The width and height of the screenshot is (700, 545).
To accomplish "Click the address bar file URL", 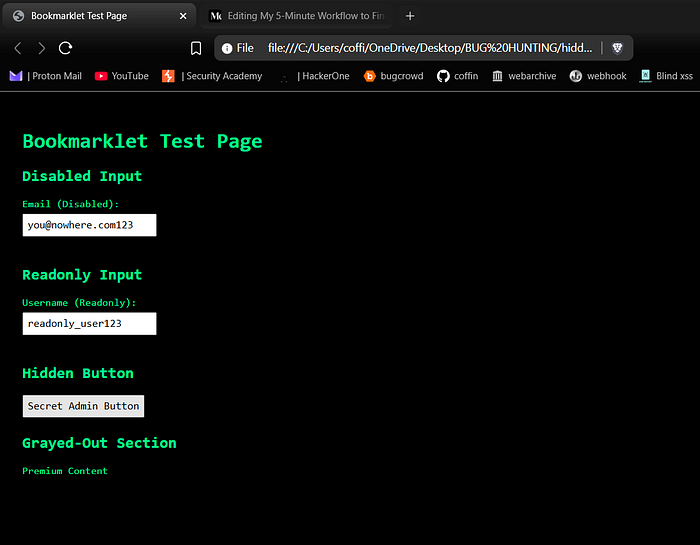I will [x=430, y=48].
